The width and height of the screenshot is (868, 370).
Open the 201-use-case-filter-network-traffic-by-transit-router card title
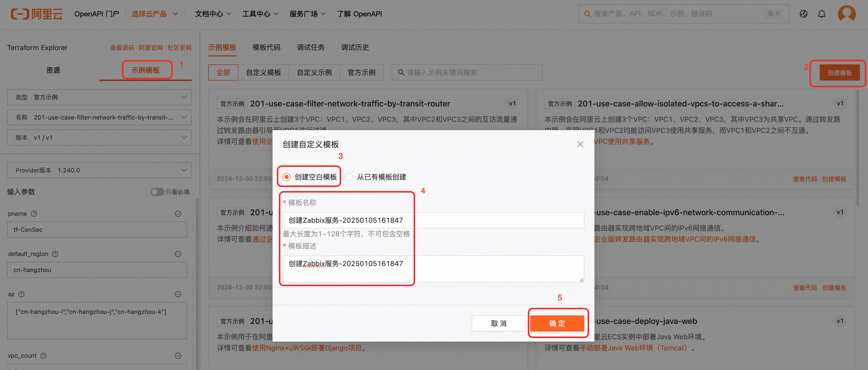click(x=350, y=104)
